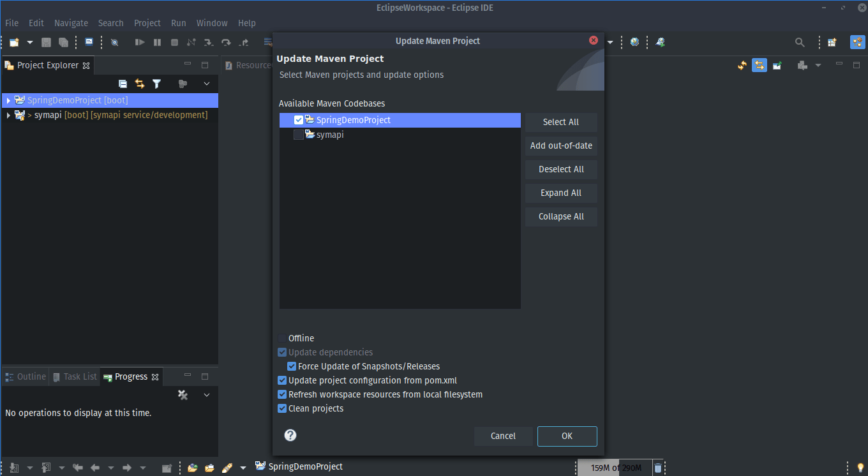Enable the Offline option
Image resolution: width=868 pixels, height=476 pixels.
click(282, 338)
